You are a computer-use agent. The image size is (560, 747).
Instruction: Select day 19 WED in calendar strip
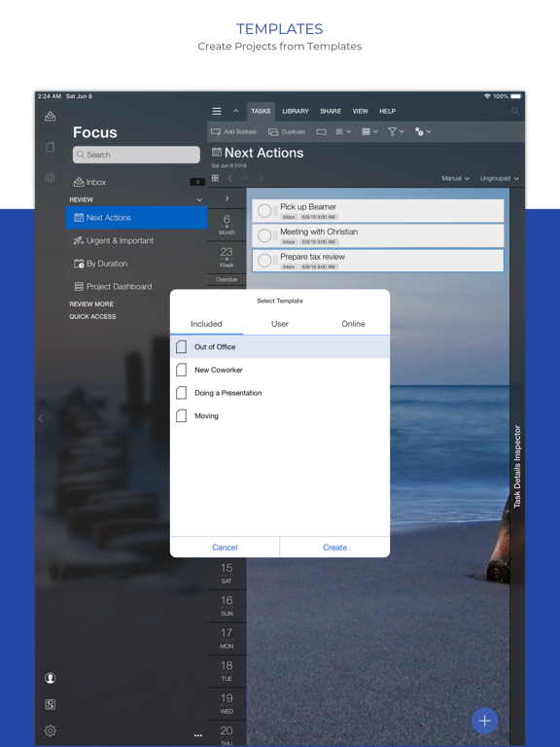coord(227,703)
